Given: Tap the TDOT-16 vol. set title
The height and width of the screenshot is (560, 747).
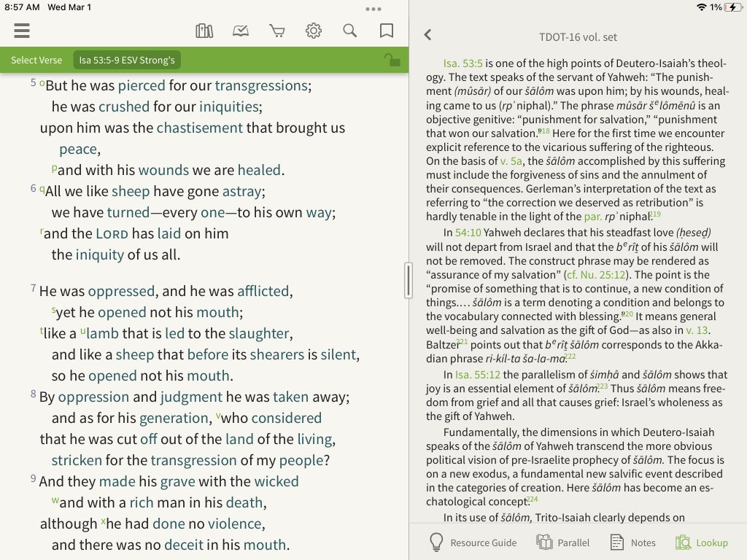Looking at the screenshot, I should (x=578, y=37).
